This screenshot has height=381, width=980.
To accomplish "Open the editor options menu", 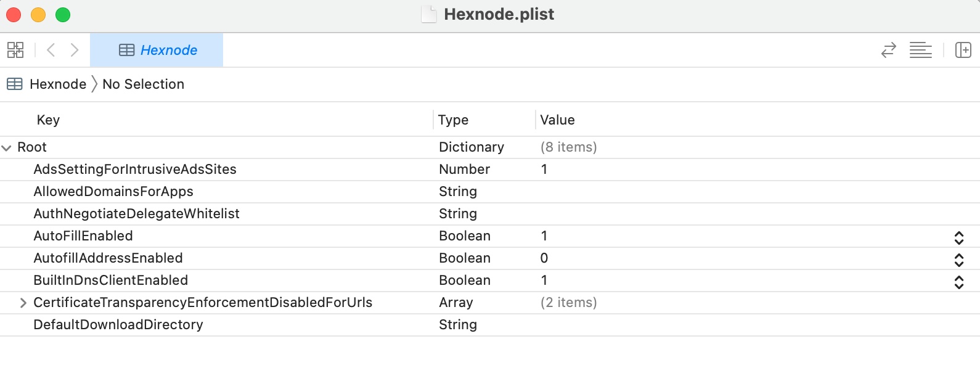I will pos(921,50).
